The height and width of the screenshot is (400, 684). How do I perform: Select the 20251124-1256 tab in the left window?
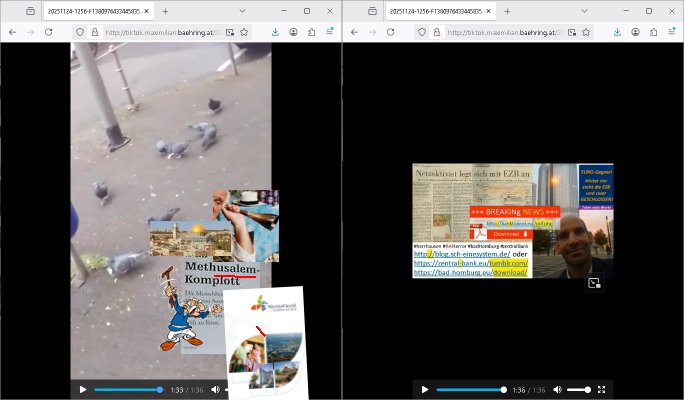pos(90,11)
